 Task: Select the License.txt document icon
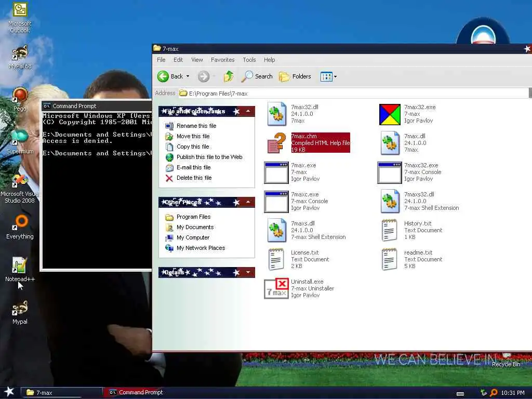(x=276, y=260)
